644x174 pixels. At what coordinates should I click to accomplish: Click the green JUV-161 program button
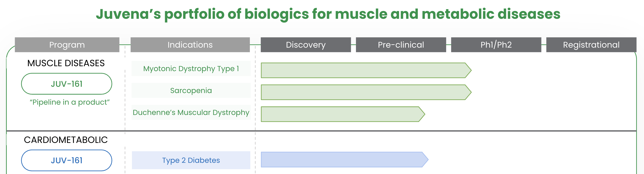pyautogui.click(x=67, y=84)
